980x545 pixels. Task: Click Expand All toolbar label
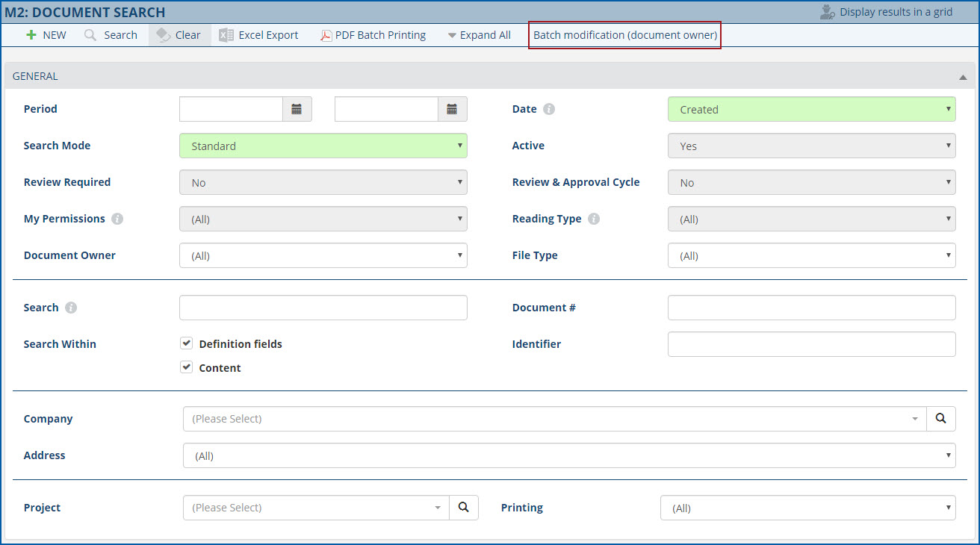pyautogui.click(x=486, y=35)
